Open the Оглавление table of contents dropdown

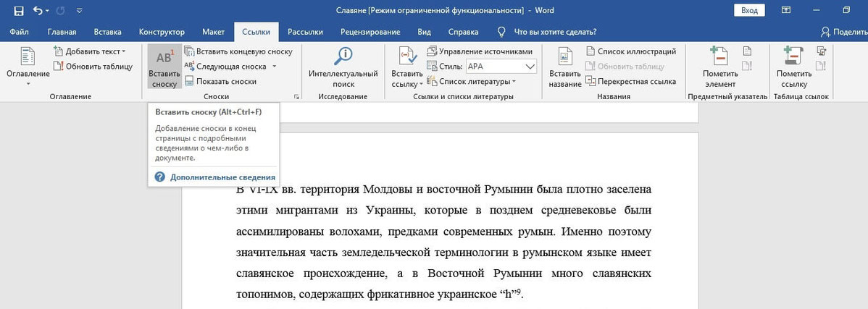28,67
